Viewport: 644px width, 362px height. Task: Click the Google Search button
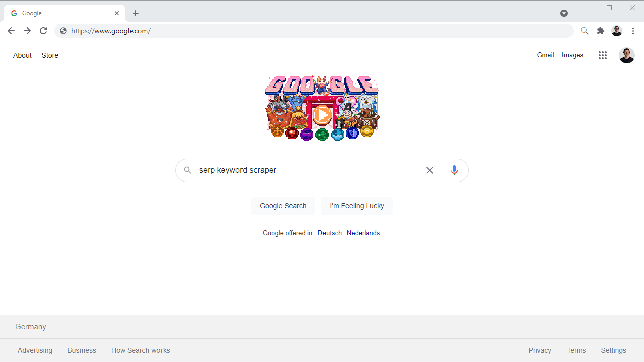pos(283,206)
